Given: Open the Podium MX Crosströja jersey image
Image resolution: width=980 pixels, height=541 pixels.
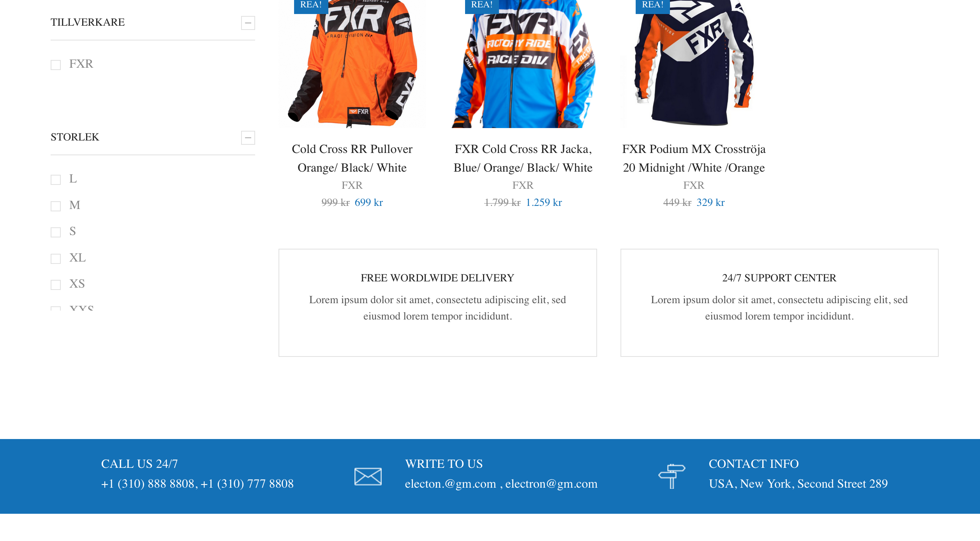Looking at the screenshot, I should pyautogui.click(x=694, y=64).
